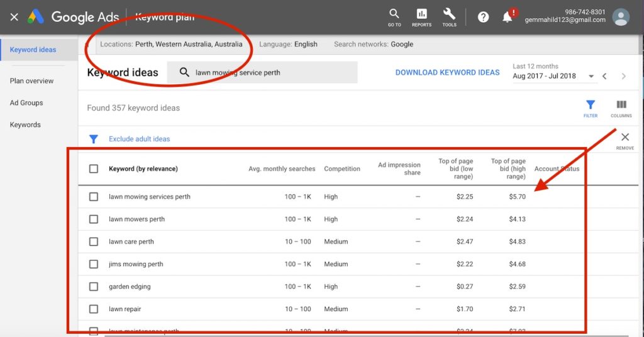The height and width of the screenshot is (337, 644).
Task: Sort by Top of page bid low range
Action: (x=455, y=168)
